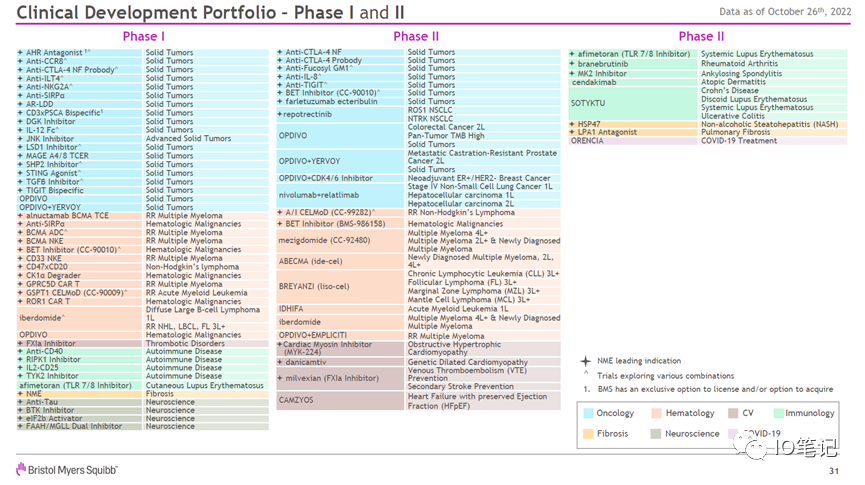
Task: Click the slide page number 31
Action: 834,471
